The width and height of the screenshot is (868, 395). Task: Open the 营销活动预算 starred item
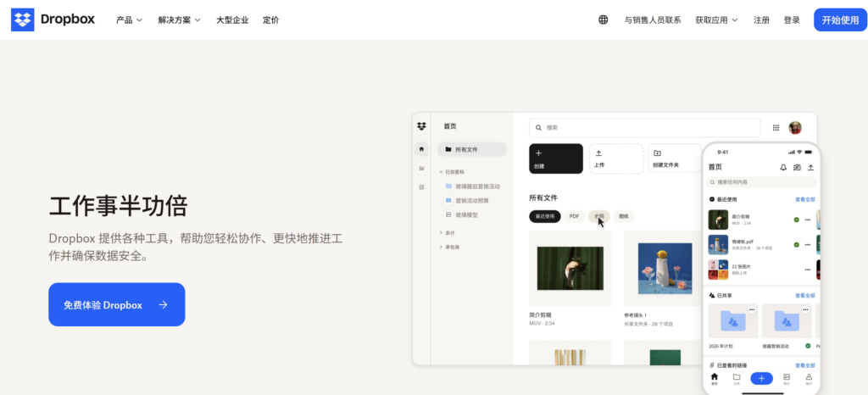coord(467,200)
